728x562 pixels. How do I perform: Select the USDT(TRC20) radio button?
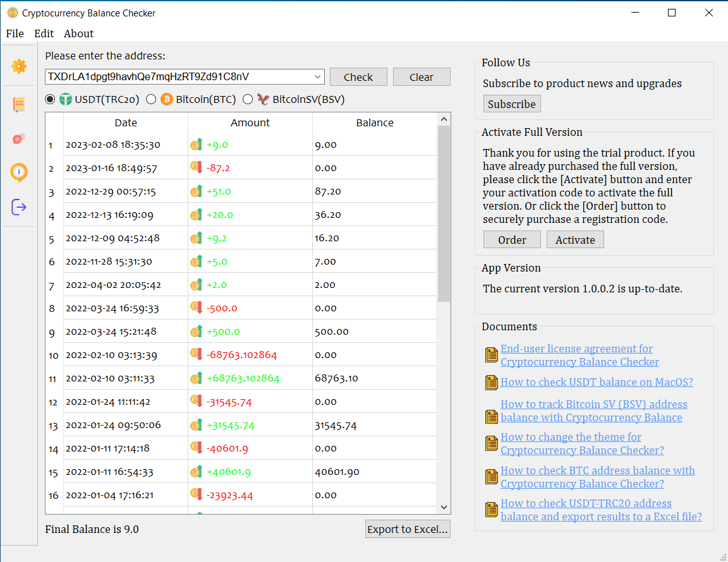(x=51, y=99)
